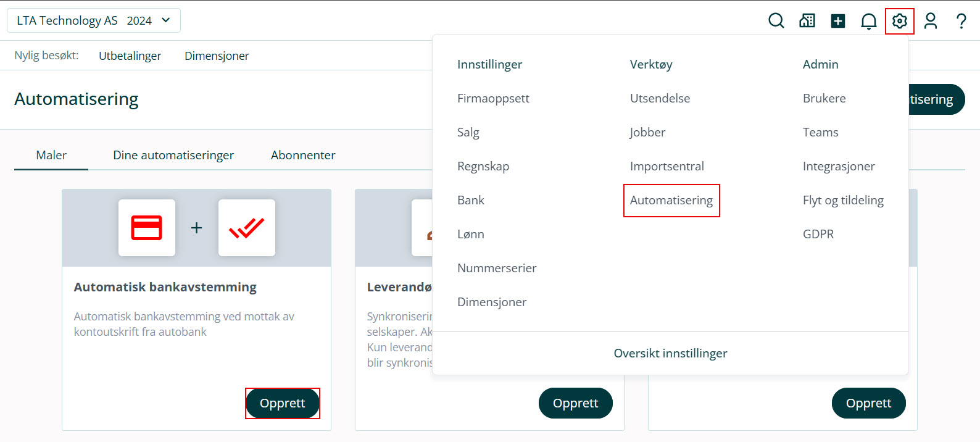The width and height of the screenshot is (980, 442).
Task: Open recently visited Dimensjoner link
Action: pos(217,56)
